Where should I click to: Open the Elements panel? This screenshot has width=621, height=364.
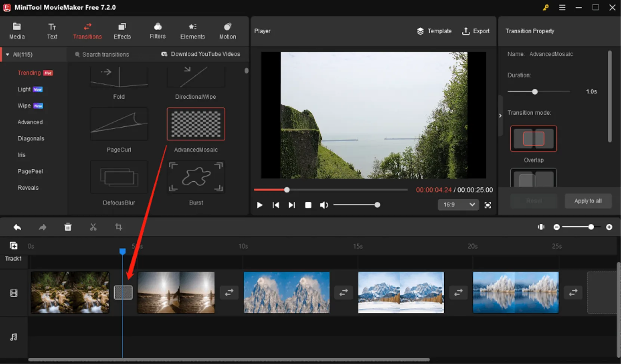pos(192,31)
